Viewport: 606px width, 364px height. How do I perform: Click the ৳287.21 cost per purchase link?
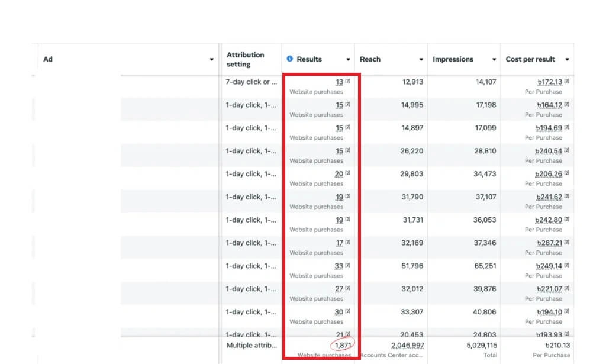coord(549,243)
